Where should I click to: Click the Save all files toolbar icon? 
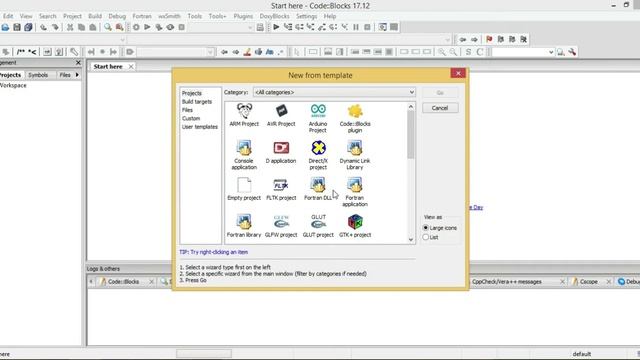coord(28,27)
